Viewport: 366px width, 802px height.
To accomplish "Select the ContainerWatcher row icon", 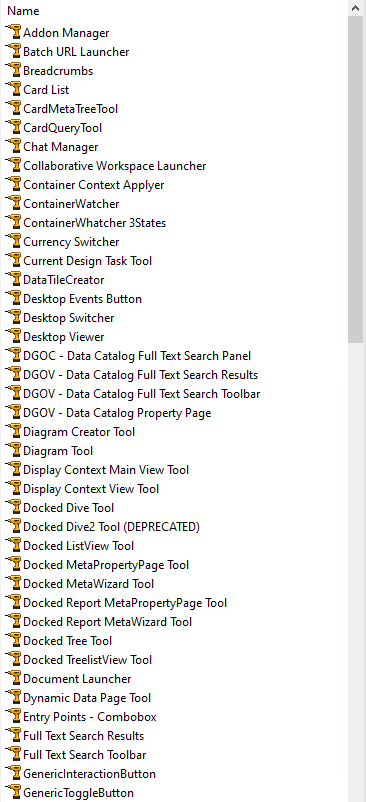I will click(13, 204).
